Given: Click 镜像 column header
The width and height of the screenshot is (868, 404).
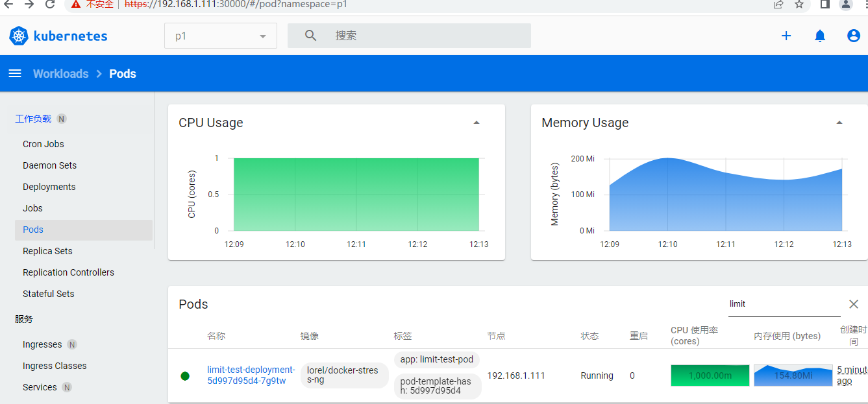Looking at the screenshot, I should [x=310, y=336].
